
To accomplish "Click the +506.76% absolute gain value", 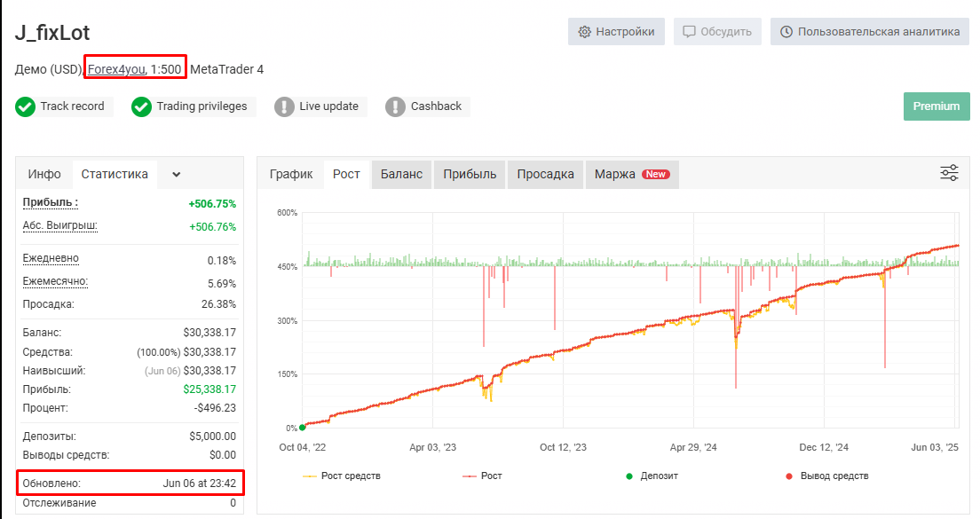I will (x=212, y=227).
